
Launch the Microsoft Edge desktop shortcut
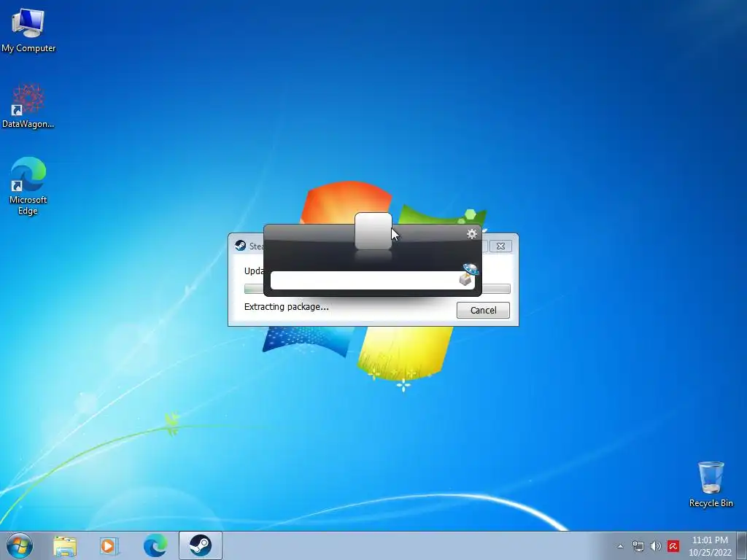tap(28, 186)
